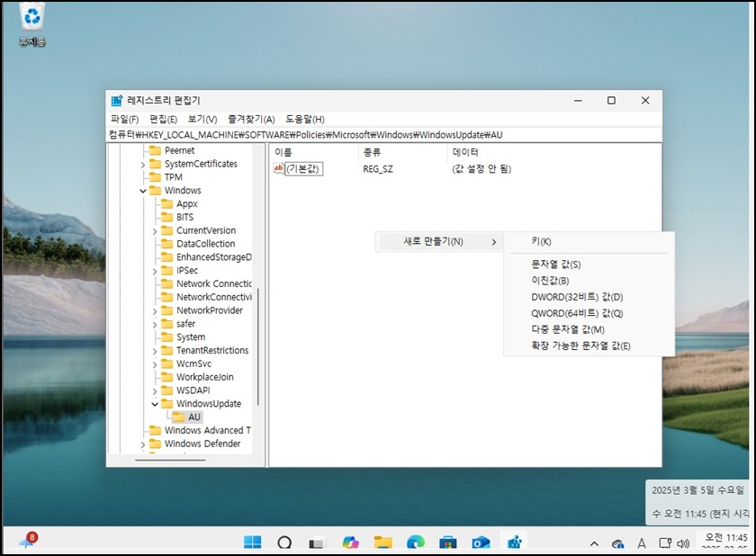
Task: Select the System key
Action: pos(191,337)
